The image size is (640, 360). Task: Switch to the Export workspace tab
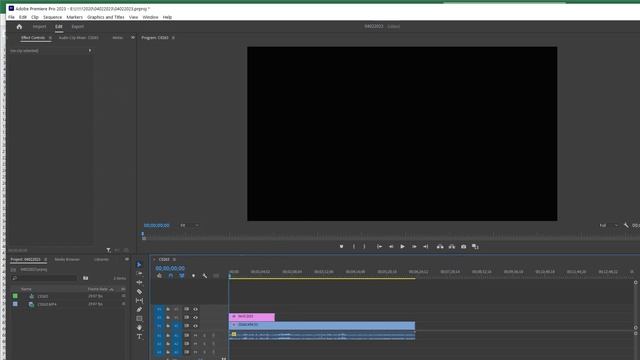78,27
